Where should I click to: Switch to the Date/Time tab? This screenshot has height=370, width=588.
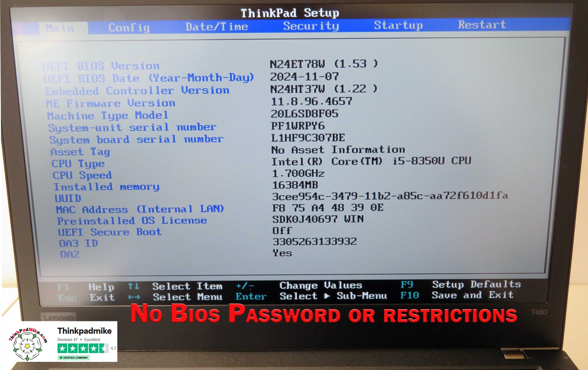(217, 27)
